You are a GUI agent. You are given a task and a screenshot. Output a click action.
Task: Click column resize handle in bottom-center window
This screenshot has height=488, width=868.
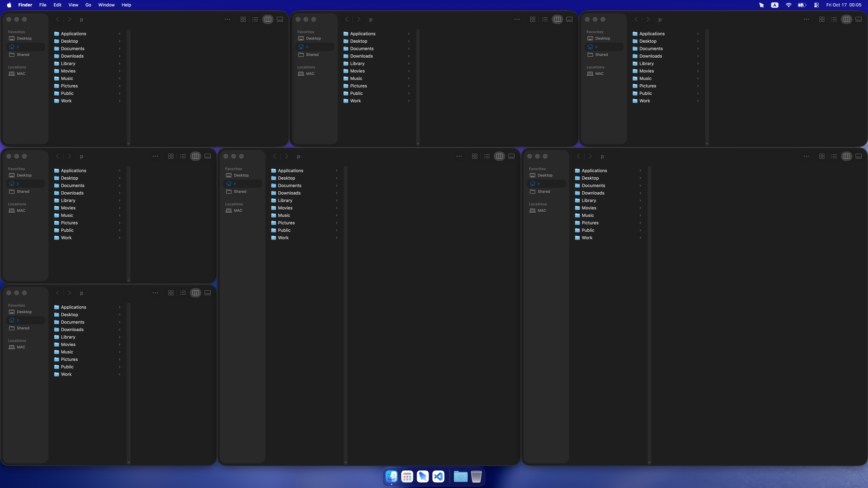(x=345, y=462)
